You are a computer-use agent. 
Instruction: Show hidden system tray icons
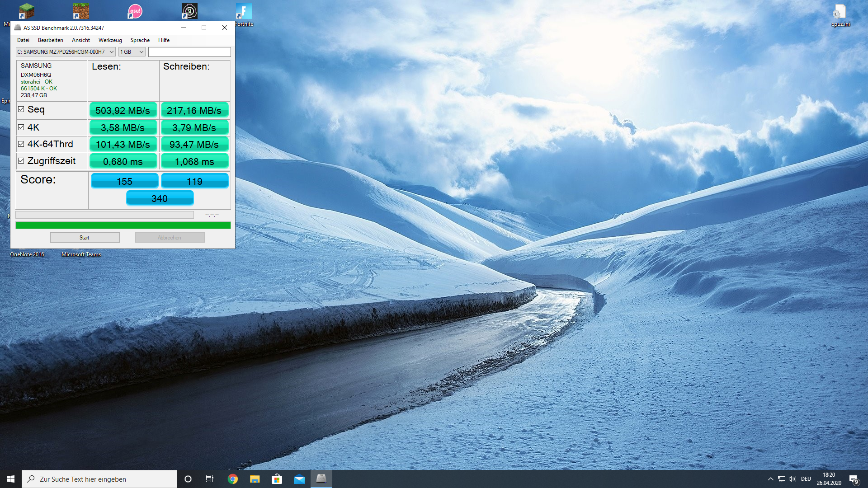[770, 479]
